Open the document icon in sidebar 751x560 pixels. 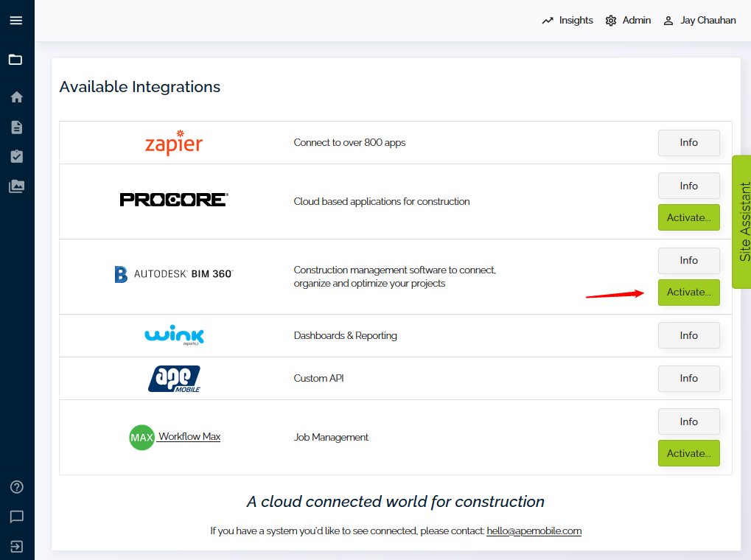tap(16, 127)
